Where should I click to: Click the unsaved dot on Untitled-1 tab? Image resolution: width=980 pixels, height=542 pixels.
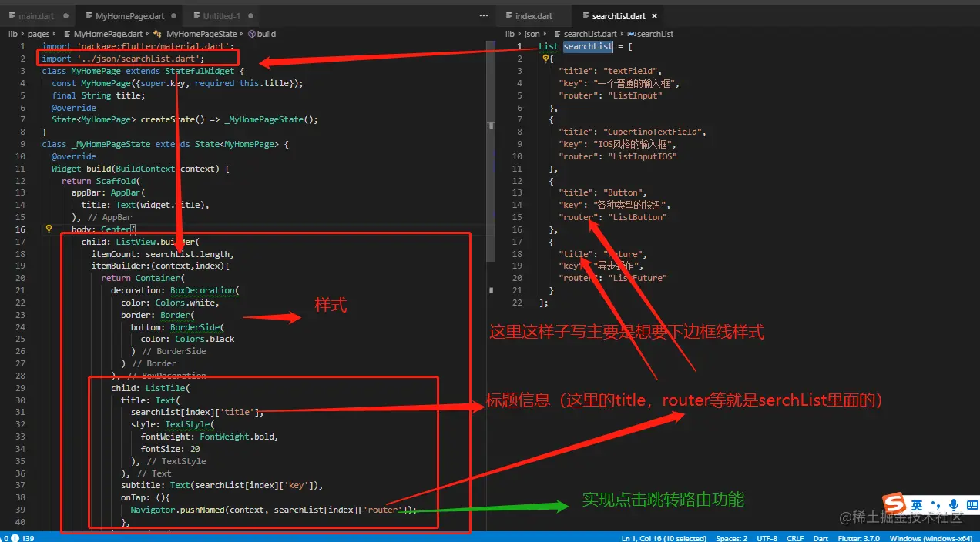(251, 15)
